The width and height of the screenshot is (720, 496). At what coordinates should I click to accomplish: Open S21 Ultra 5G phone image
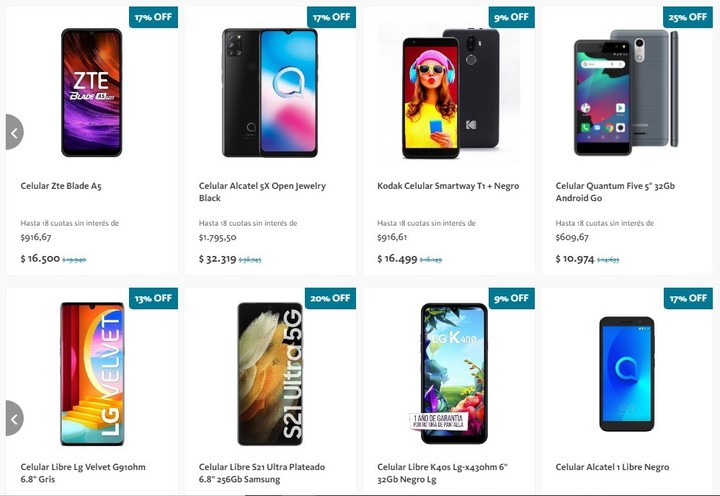click(x=269, y=374)
